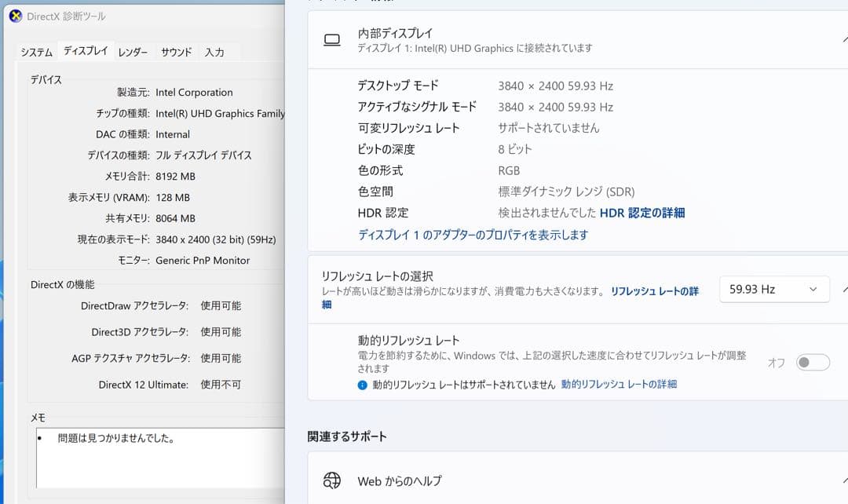Click the Generic PnP Monitor field text
Viewport: 848px width, 504px height.
click(203, 260)
